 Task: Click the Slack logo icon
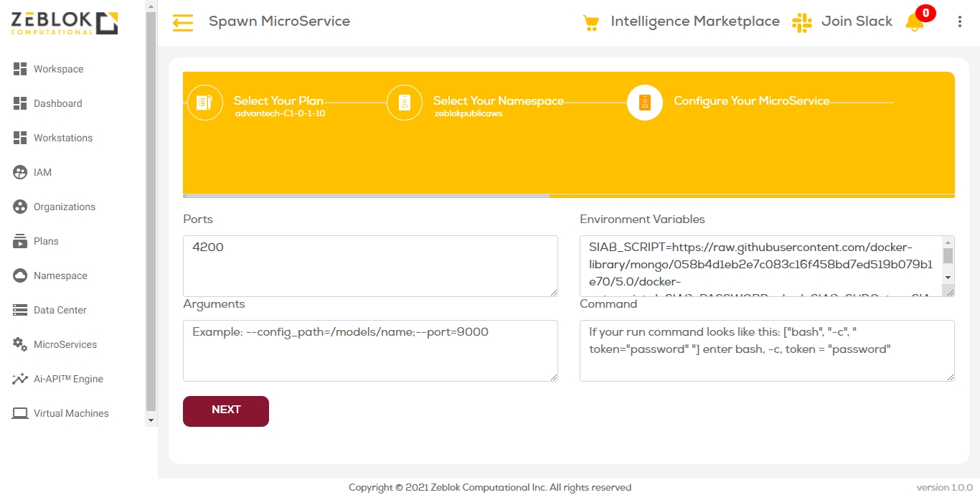pos(801,22)
